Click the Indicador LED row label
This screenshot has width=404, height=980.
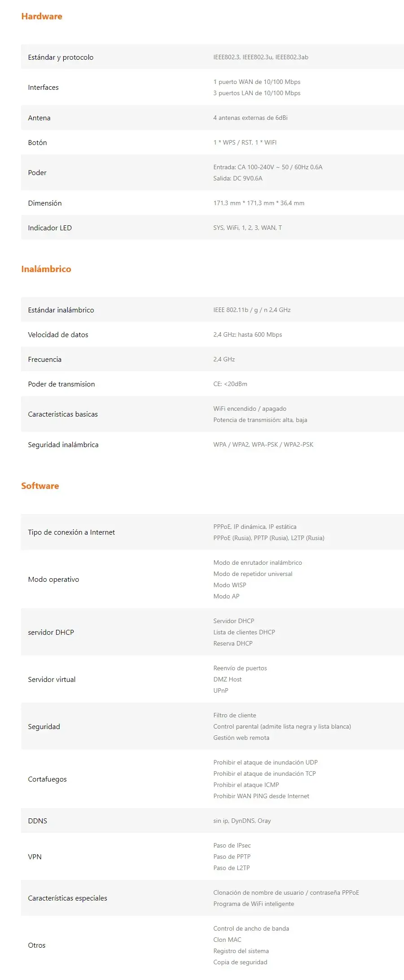click(50, 228)
